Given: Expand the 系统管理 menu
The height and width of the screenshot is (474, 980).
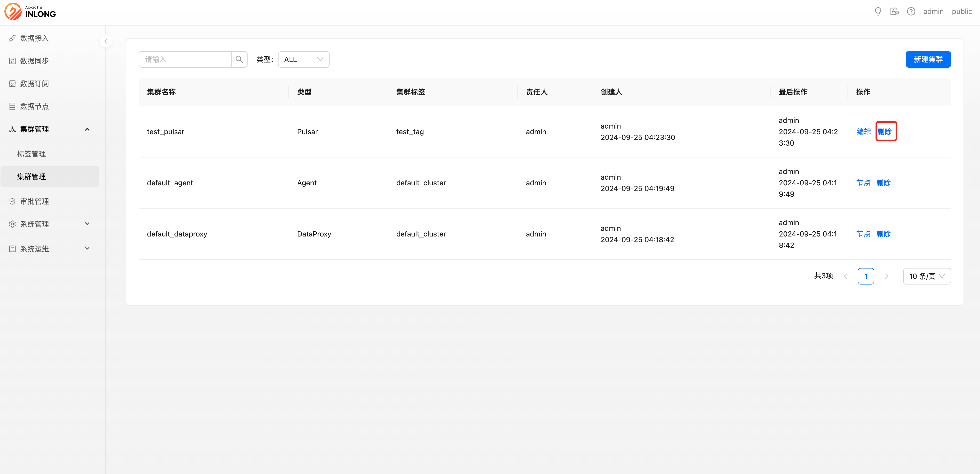Looking at the screenshot, I should tap(50, 224).
